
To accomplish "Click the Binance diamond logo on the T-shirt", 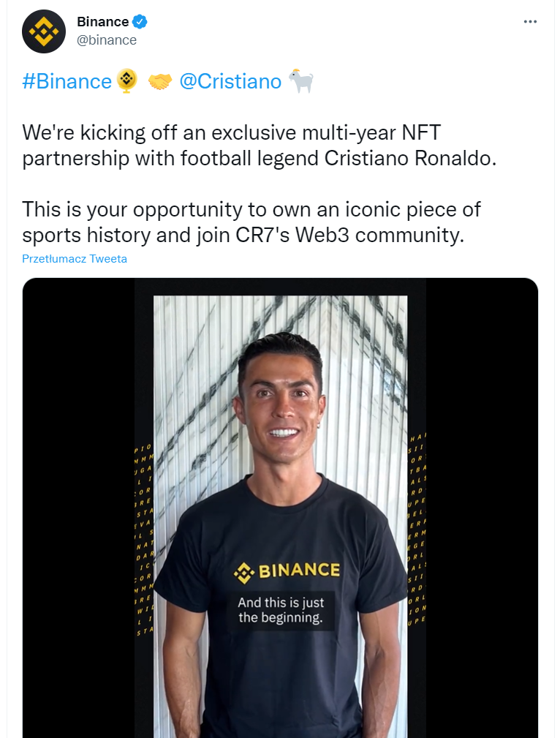I will pos(243,573).
